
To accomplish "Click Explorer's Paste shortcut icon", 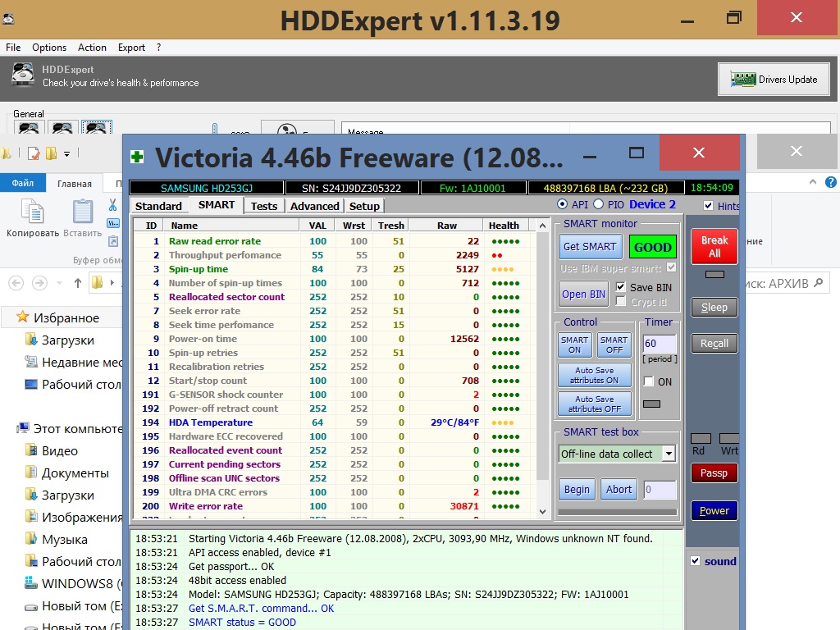I will [x=113, y=241].
